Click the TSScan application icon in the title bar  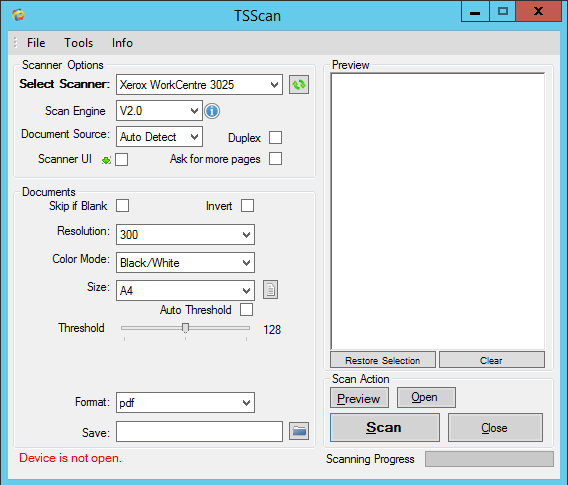pos(18,15)
